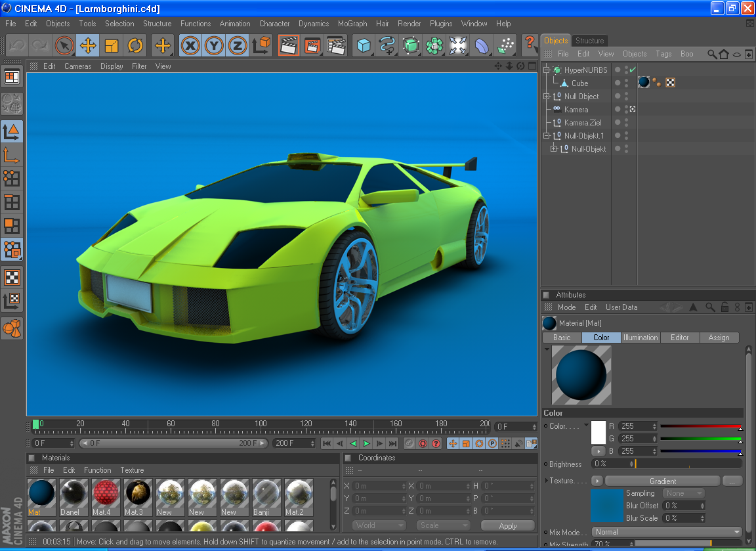The height and width of the screenshot is (551, 756).
Task: Click Cube material texture tag
Action: tap(644, 83)
